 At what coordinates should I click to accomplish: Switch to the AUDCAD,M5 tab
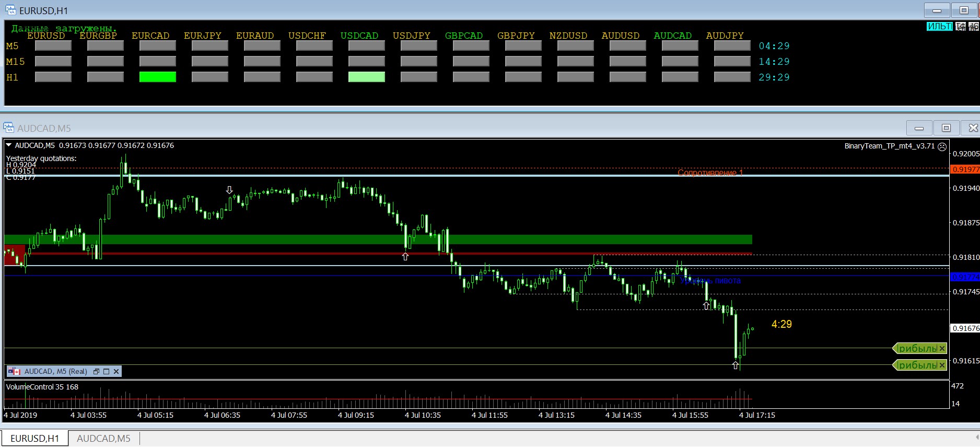(x=103, y=438)
